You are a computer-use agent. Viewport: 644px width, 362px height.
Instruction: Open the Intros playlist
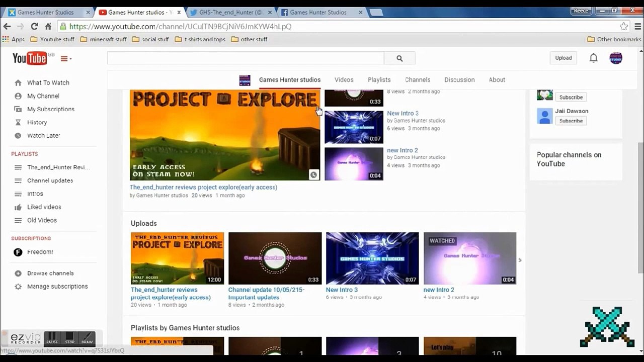(x=35, y=194)
